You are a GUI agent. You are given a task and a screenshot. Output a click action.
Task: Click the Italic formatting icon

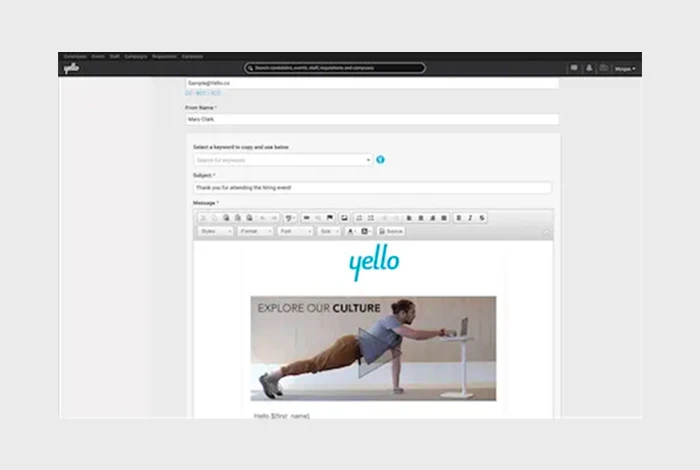(x=470, y=217)
